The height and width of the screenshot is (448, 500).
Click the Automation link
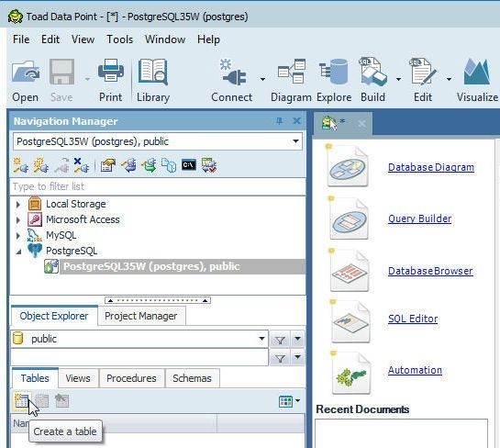coord(415,370)
